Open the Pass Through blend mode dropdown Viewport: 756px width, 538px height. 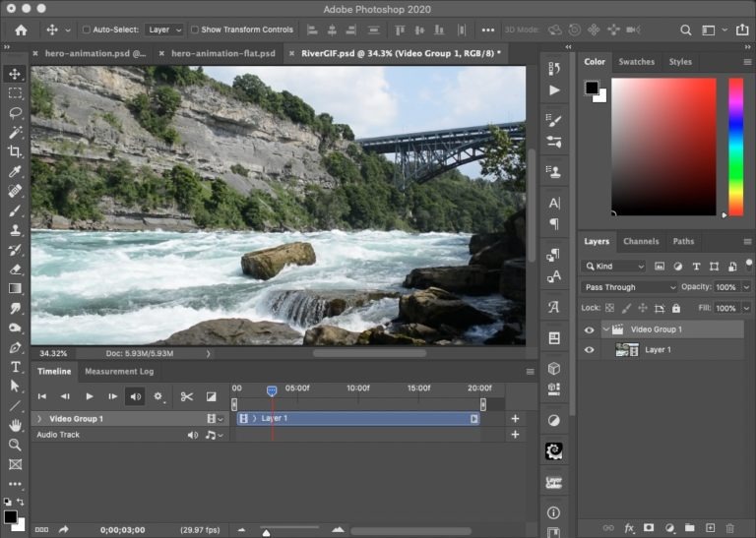629,287
